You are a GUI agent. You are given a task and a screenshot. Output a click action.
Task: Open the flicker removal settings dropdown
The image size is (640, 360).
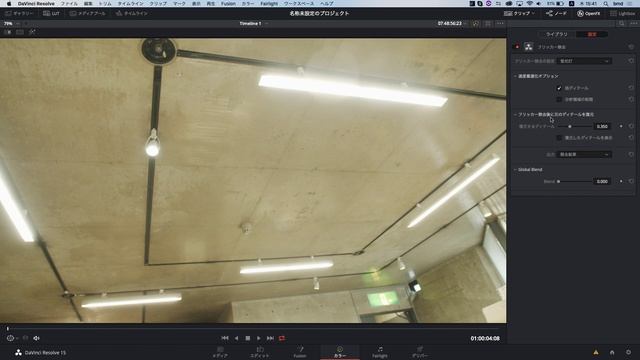tap(584, 61)
